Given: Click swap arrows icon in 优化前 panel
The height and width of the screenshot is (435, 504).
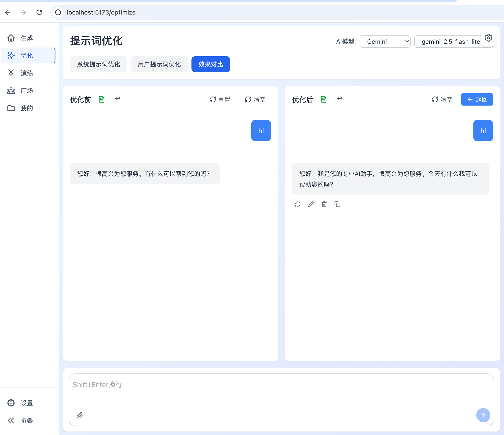Looking at the screenshot, I should [x=118, y=99].
